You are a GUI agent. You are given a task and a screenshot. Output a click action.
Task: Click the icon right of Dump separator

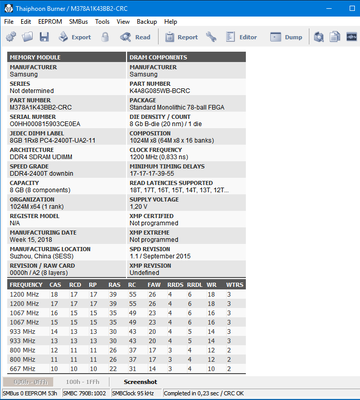click(x=319, y=37)
